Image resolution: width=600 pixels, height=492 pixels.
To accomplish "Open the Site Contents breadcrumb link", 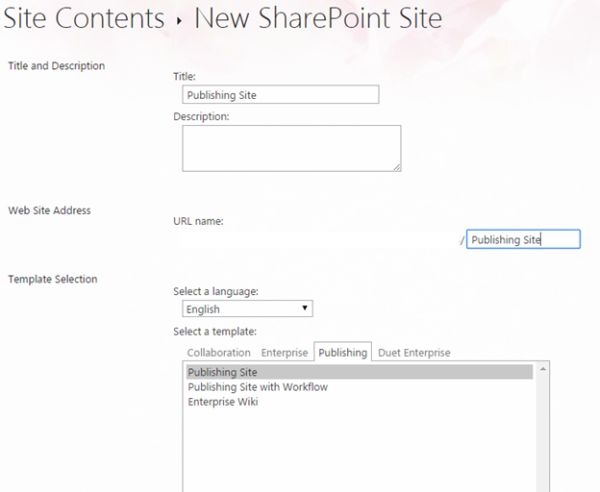I will 84,18.
